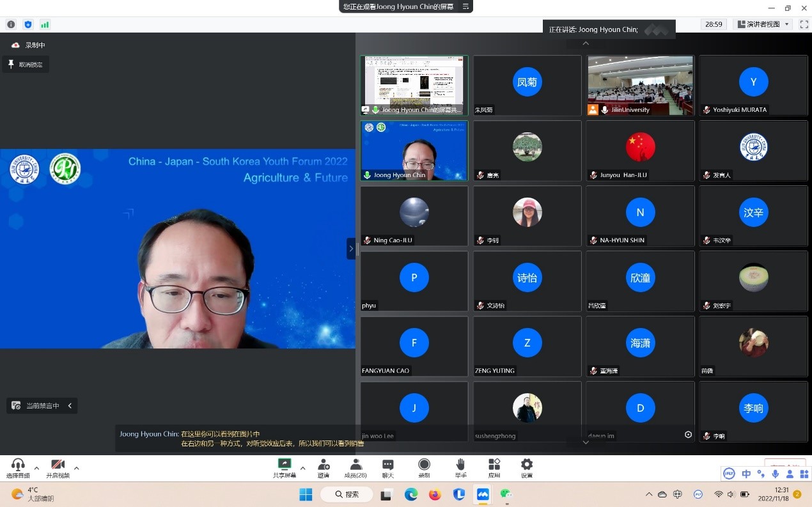Collapse the 当前禁言中 chat notice arrow
The width and height of the screenshot is (812, 507).
pyautogui.click(x=70, y=405)
